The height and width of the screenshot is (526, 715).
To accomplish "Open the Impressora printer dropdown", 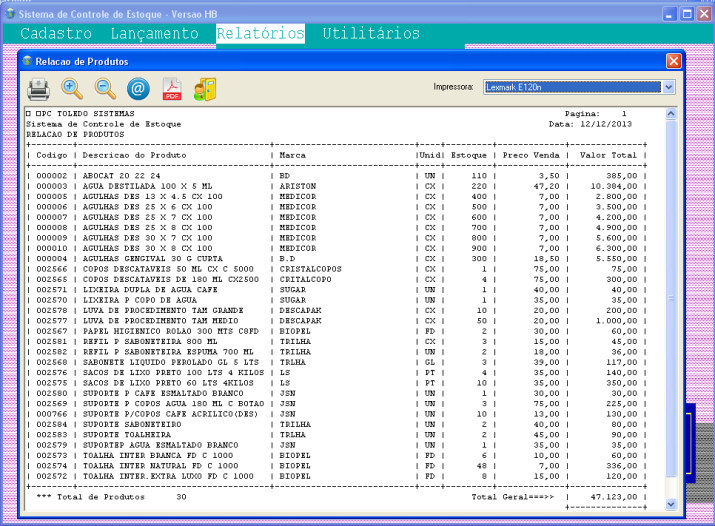I will point(571,87).
